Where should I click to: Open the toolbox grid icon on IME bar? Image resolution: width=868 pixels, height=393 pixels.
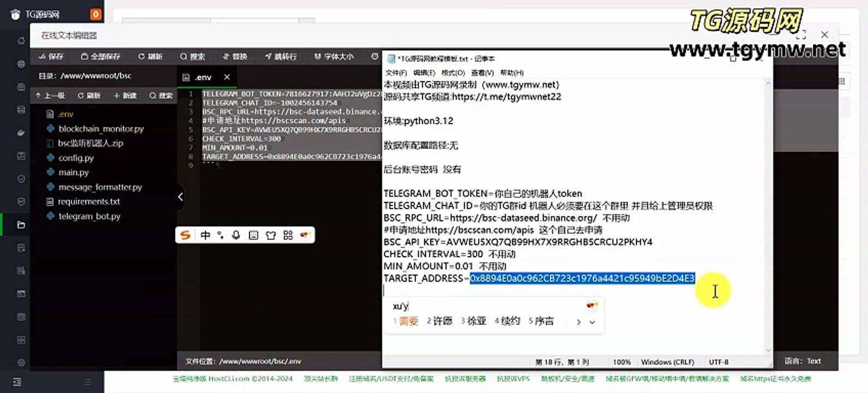tap(288, 235)
